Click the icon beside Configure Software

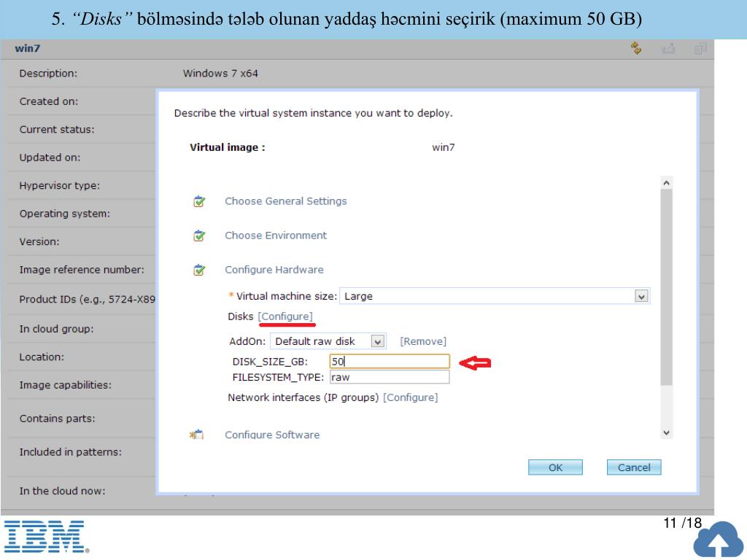click(197, 435)
